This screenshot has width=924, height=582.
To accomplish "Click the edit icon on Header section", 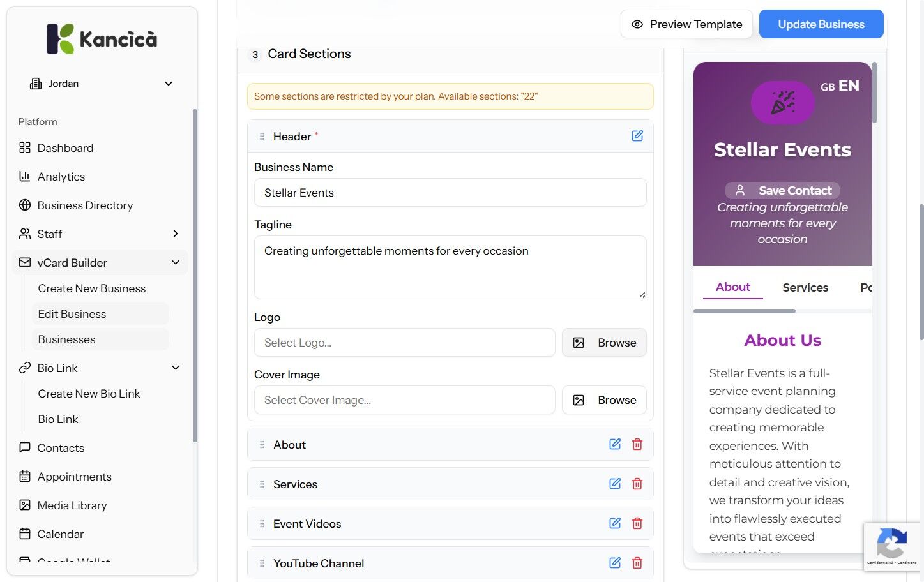I will [637, 136].
